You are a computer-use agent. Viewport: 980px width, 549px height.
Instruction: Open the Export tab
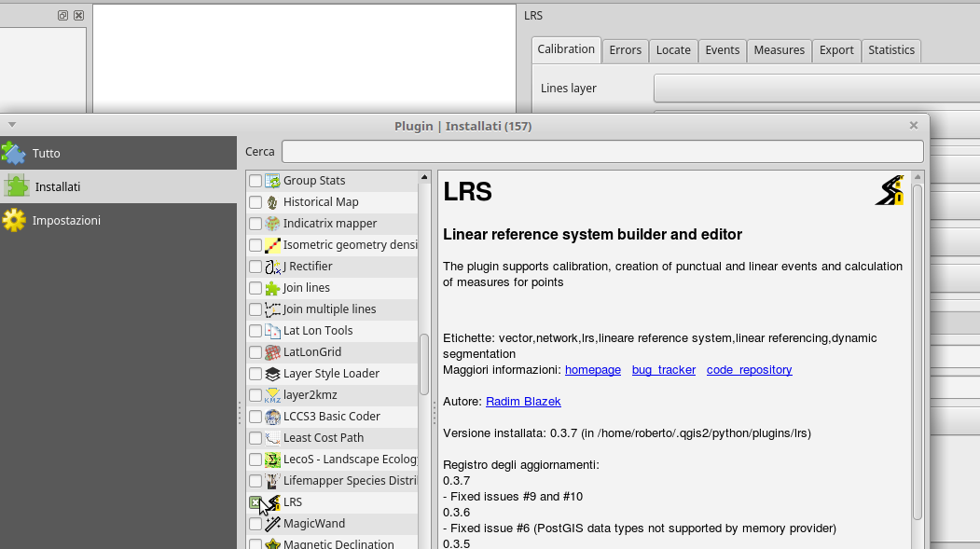836,50
